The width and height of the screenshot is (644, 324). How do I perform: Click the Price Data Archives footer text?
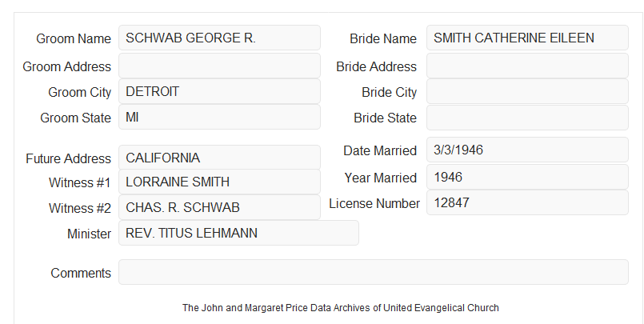coord(341,308)
